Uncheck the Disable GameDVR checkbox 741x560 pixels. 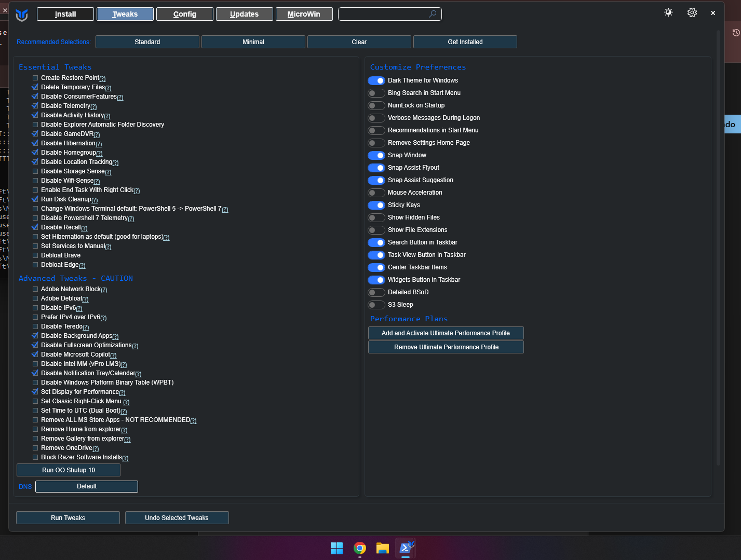pos(35,134)
